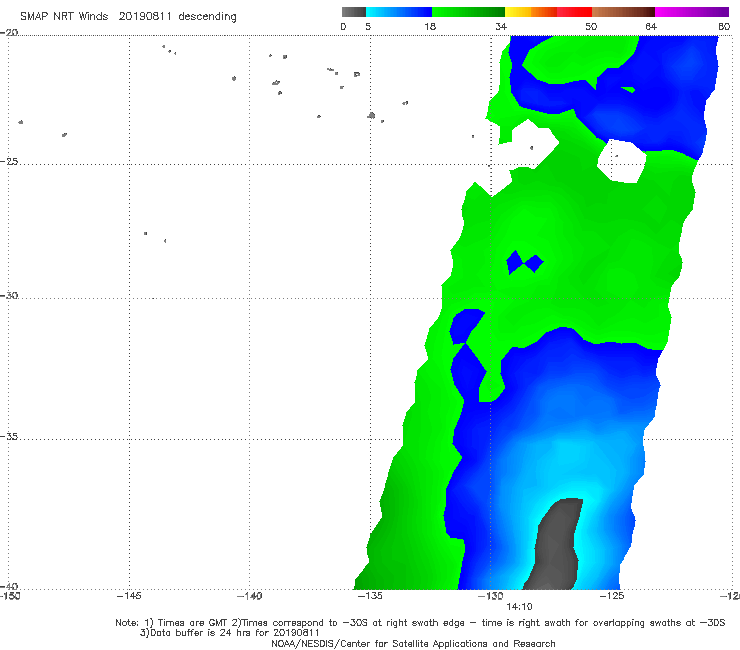The height and width of the screenshot is (650, 740).
Task: Click the '-35' latitude axis label
Action: 9,436
